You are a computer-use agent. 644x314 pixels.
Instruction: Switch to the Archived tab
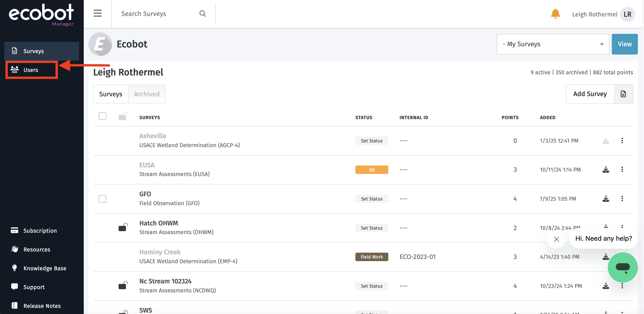(147, 94)
